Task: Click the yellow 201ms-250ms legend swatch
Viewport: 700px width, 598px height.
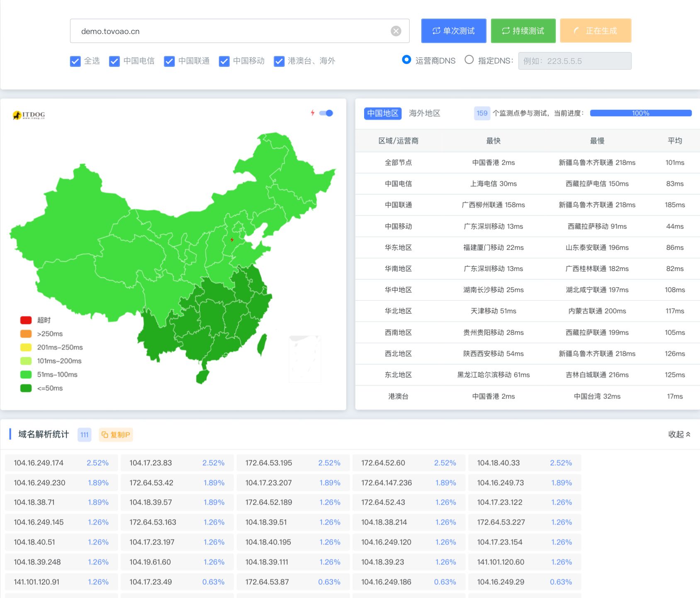Action: click(x=26, y=347)
